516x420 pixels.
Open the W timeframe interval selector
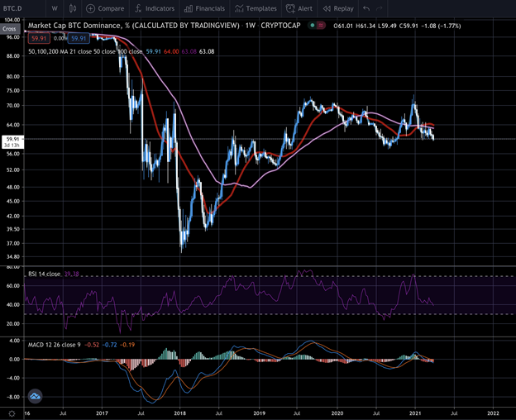click(x=54, y=8)
